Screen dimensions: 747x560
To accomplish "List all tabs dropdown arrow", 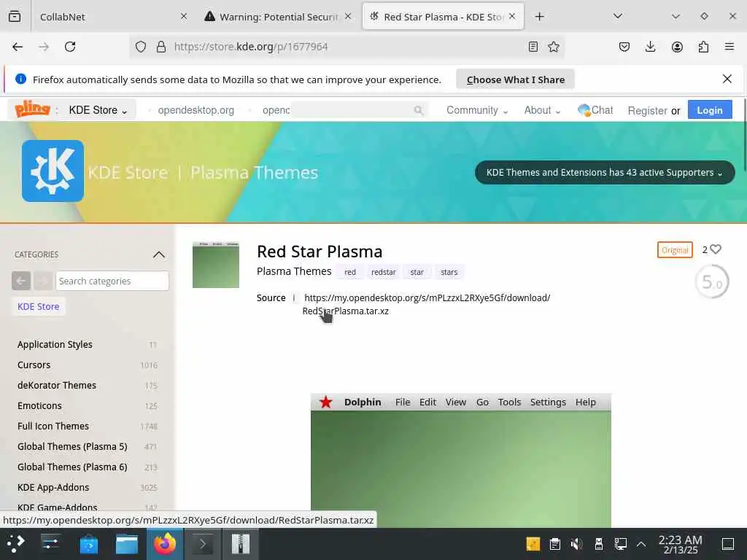I will coord(618,17).
